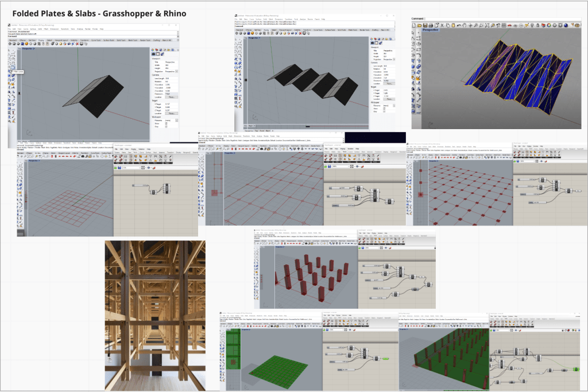
Task: Toggle the wallpaper Show checkbox in zigzag-plates window
Action: (x=384, y=108)
